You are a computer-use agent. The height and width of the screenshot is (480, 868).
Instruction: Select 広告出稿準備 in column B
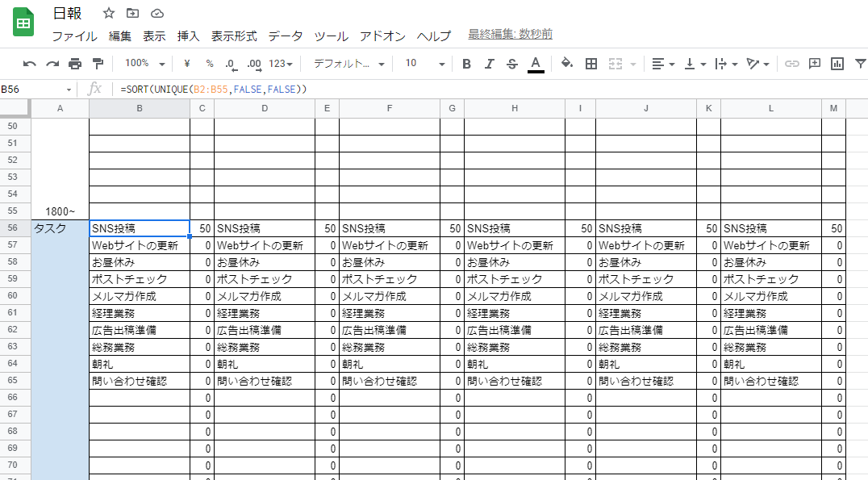click(x=140, y=330)
